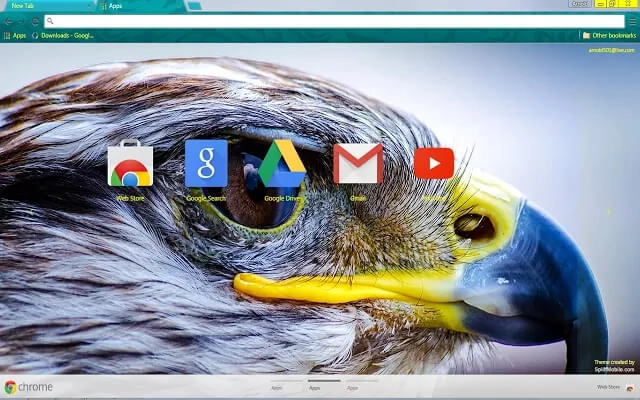This screenshot has width=640, height=400.
Task: Open the Downloads - Googl... bookmark
Action: pyautogui.click(x=63, y=36)
